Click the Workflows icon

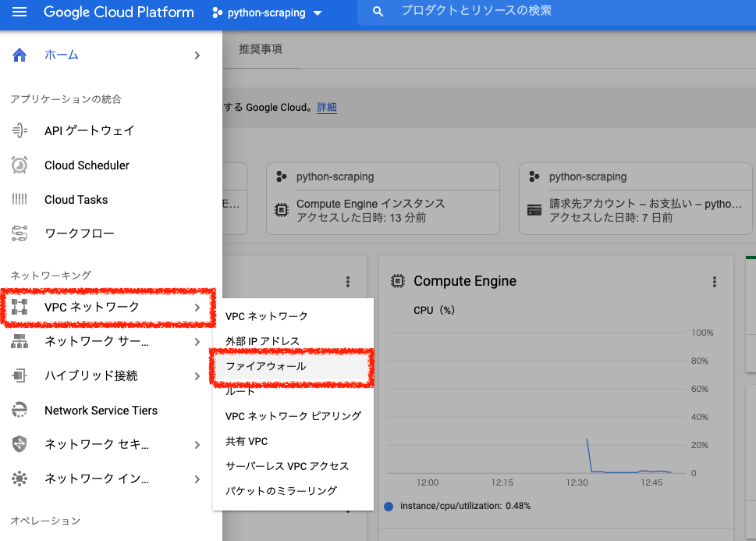coord(20,233)
